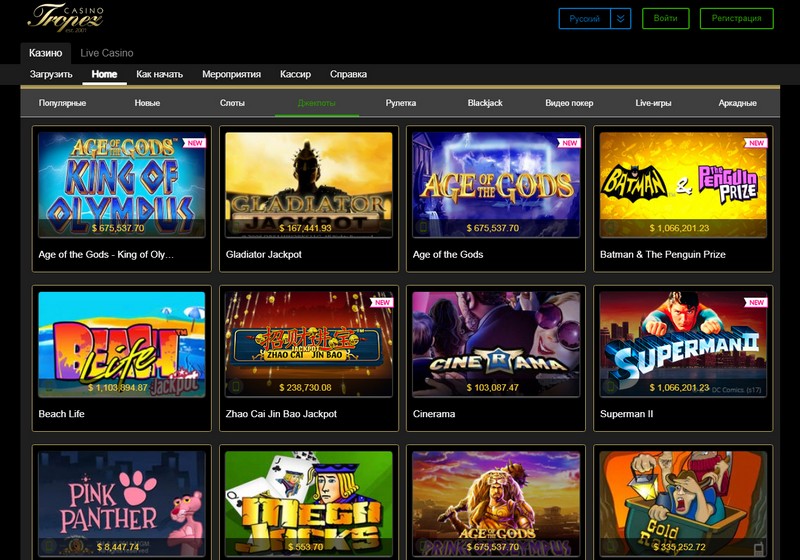Viewport: 800px width, 560px height.
Task: Open the Кассир menu item
Action: click(295, 74)
